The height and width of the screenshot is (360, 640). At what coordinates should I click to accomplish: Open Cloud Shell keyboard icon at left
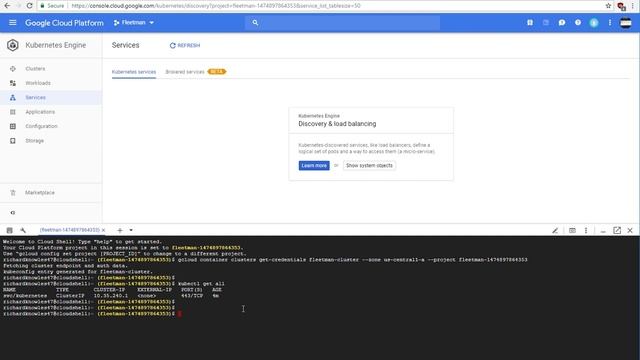point(9,230)
